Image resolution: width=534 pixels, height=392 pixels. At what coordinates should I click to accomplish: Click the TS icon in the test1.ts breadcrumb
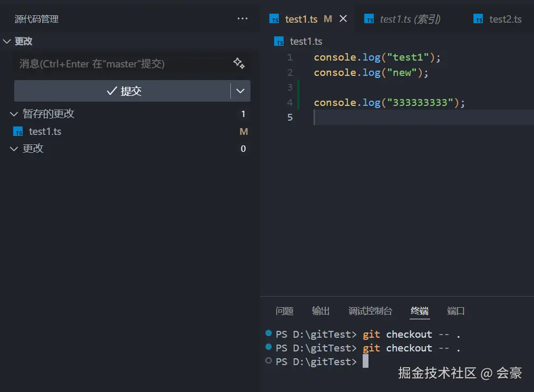click(279, 41)
